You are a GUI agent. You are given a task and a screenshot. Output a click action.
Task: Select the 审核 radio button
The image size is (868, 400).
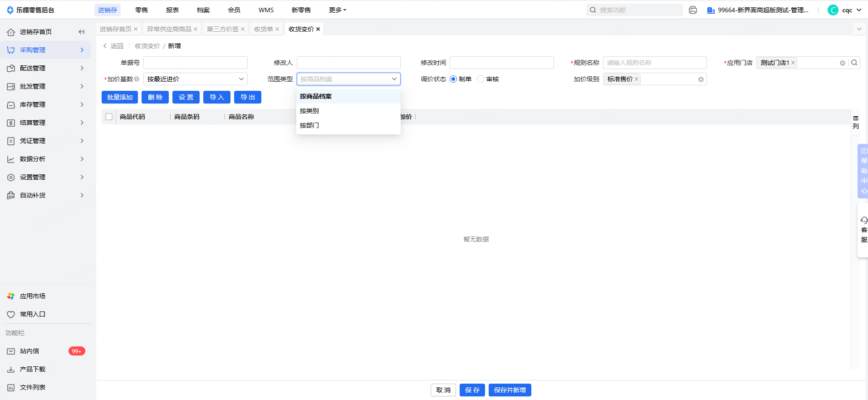click(481, 79)
